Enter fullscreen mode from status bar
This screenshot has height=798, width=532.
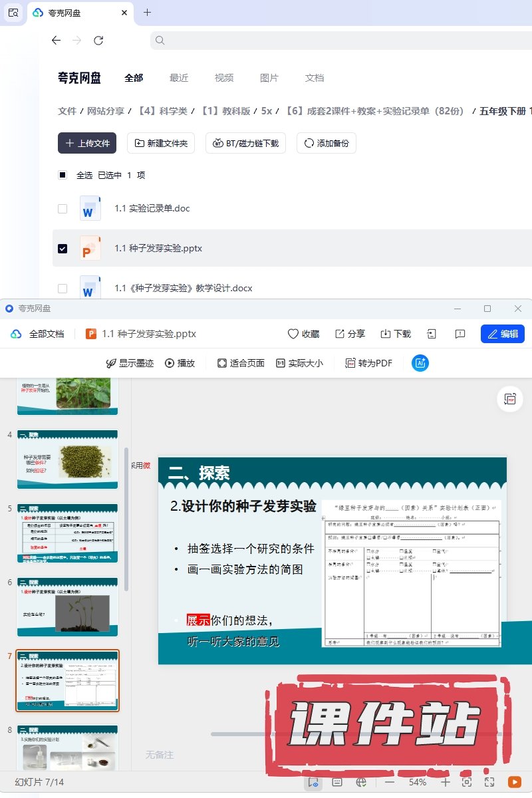(x=489, y=782)
